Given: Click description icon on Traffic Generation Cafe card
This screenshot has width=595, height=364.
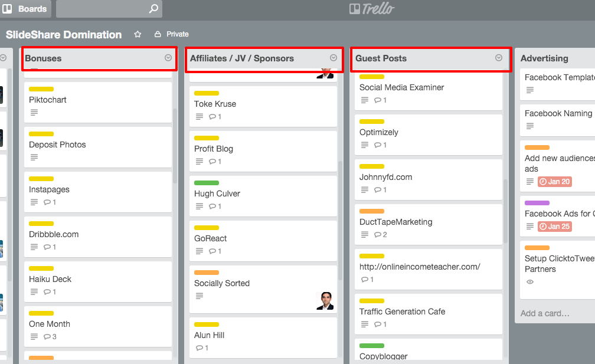Looking at the screenshot, I should click(x=364, y=324).
